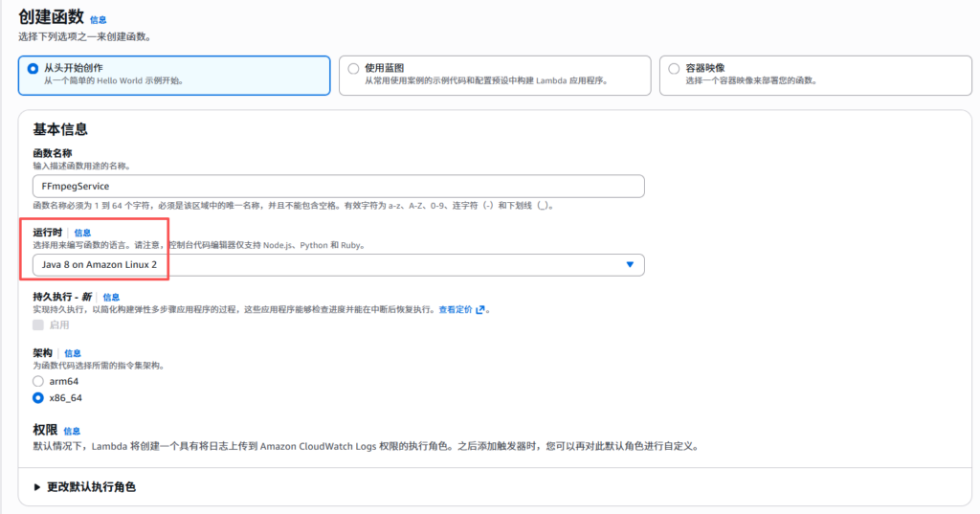The image size is (980, 514).
Task: Open the 信息 link next to 创建函数 title
Action: 98,19
